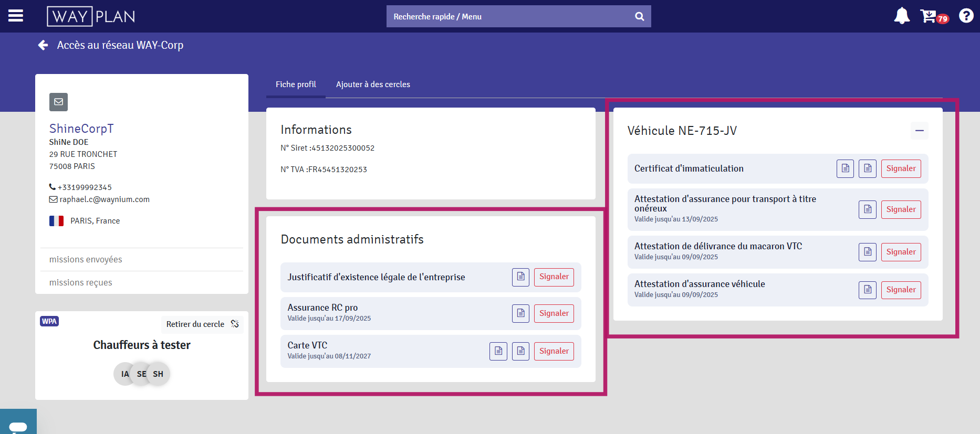Expand missions reçues section
The width and height of the screenshot is (980, 434).
point(81,282)
